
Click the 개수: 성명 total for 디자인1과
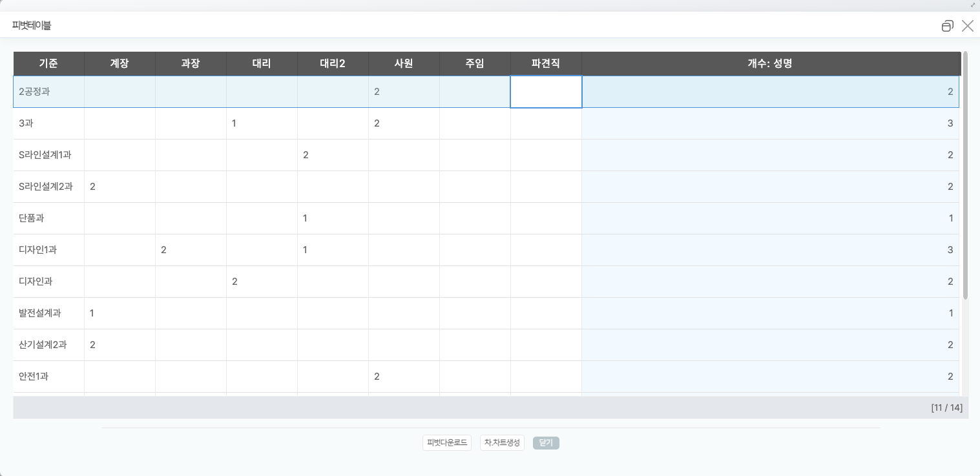[771, 250]
